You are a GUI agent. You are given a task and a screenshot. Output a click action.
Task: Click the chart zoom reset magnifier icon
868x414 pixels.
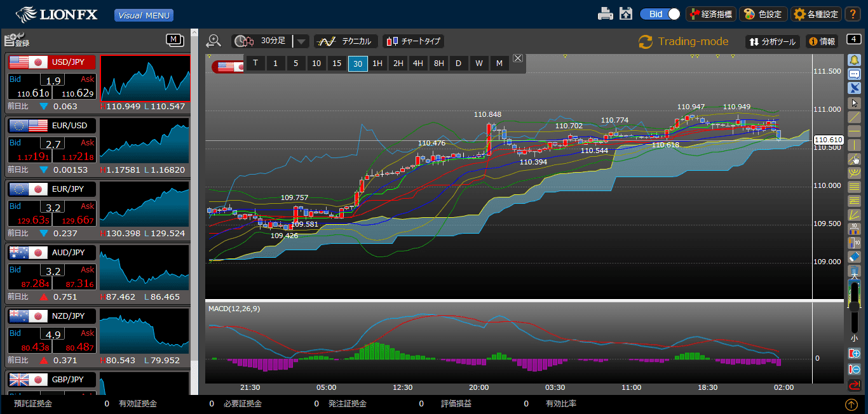(214, 41)
